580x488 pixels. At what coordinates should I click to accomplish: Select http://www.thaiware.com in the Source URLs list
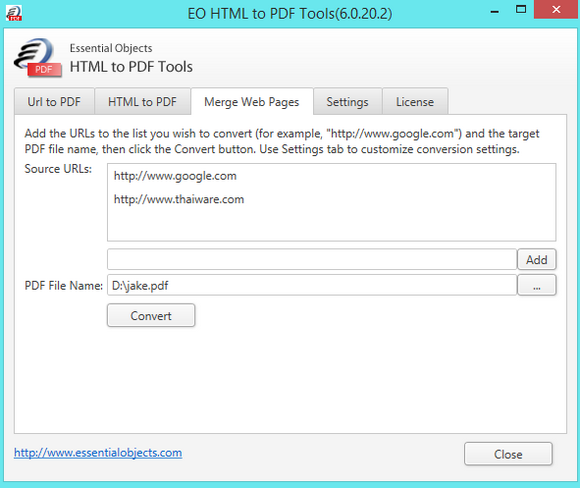[179, 199]
